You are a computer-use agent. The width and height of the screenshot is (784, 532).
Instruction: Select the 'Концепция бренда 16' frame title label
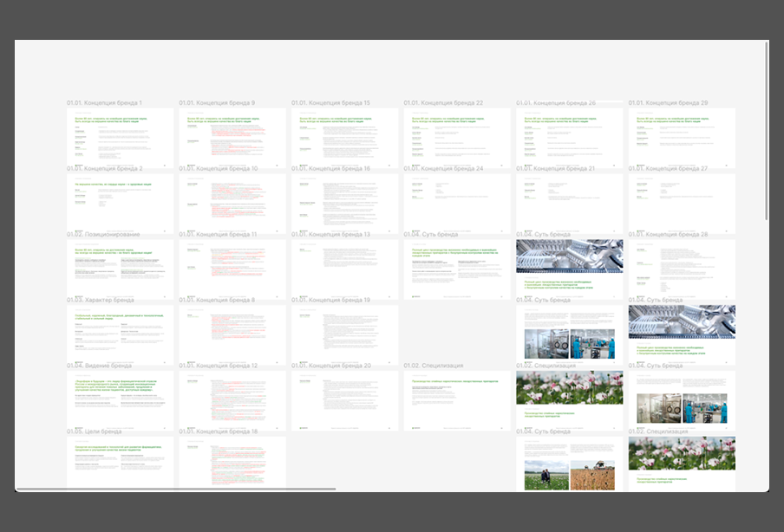330,169
